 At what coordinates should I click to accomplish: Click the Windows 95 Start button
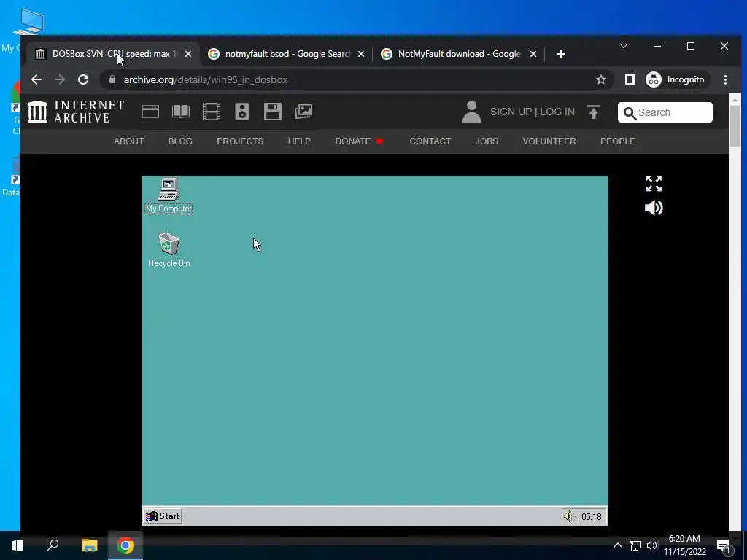click(163, 516)
